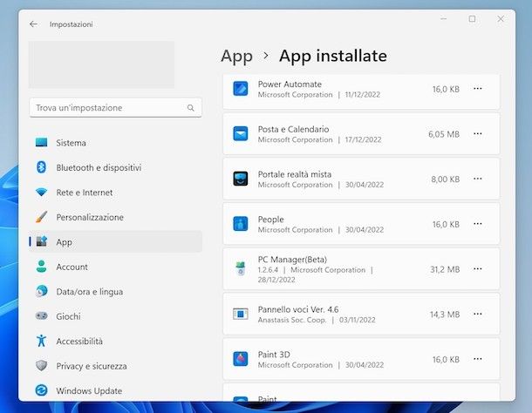This screenshot has height=413, width=532.
Task: Click the Impostazioni window title
Action: tap(71, 24)
